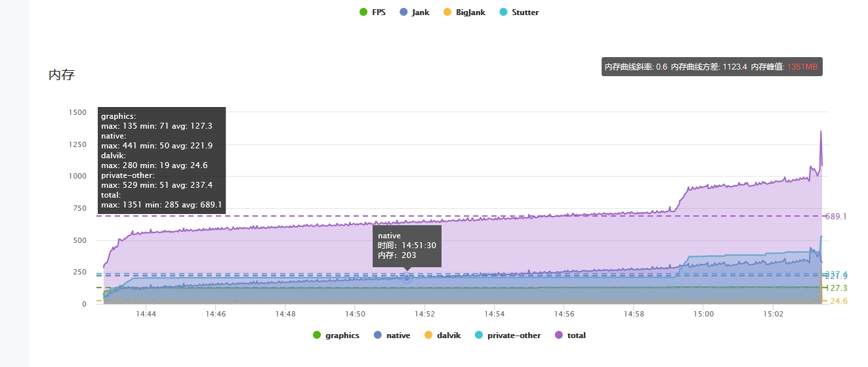Image resolution: width=868 pixels, height=367 pixels.
Task: Click the yellow BigJank legend dot
Action: [x=447, y=12]
